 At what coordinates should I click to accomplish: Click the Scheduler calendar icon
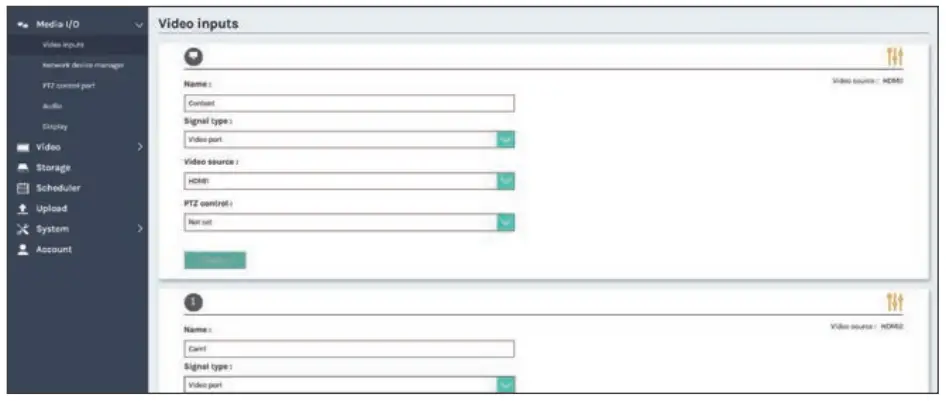click(22, 188)
